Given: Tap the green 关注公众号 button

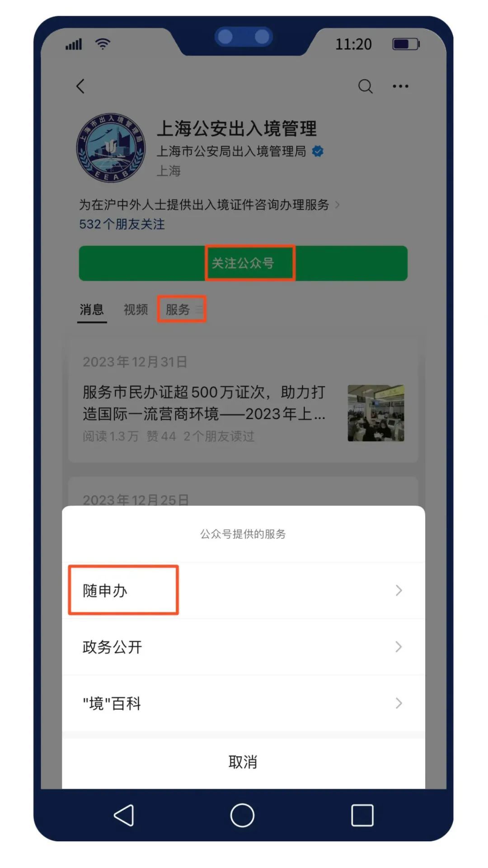Looking at the screenshot, I should (243, 263).
